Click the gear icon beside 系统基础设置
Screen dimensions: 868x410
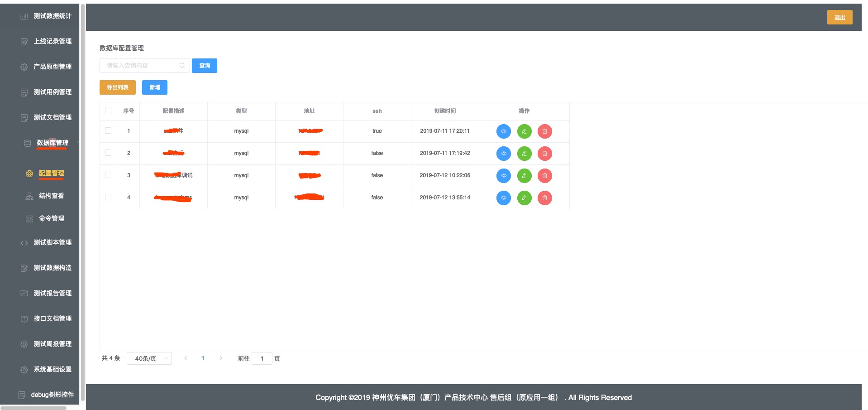point(24,370)
